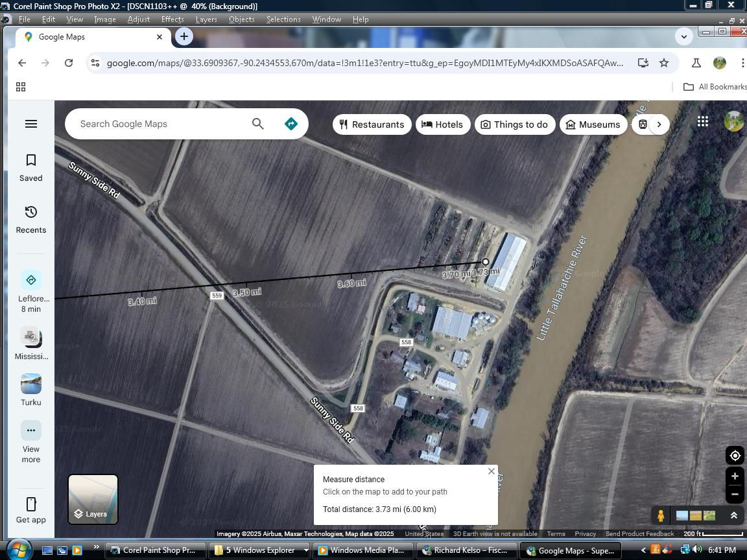747x560 pixels.
Task: Click the Restaurants category button
Action: click(x=372, y=124)
